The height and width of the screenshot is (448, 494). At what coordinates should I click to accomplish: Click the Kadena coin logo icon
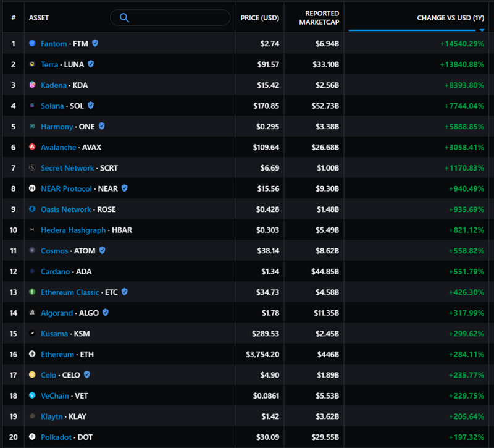point(32,85)
